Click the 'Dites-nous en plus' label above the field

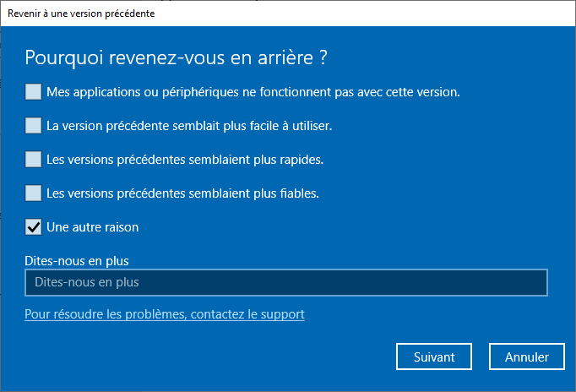click(77, 261)
